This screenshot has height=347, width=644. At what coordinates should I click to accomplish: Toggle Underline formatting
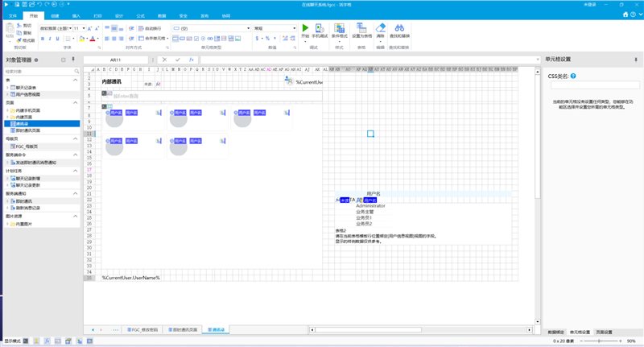coord(57,39)
